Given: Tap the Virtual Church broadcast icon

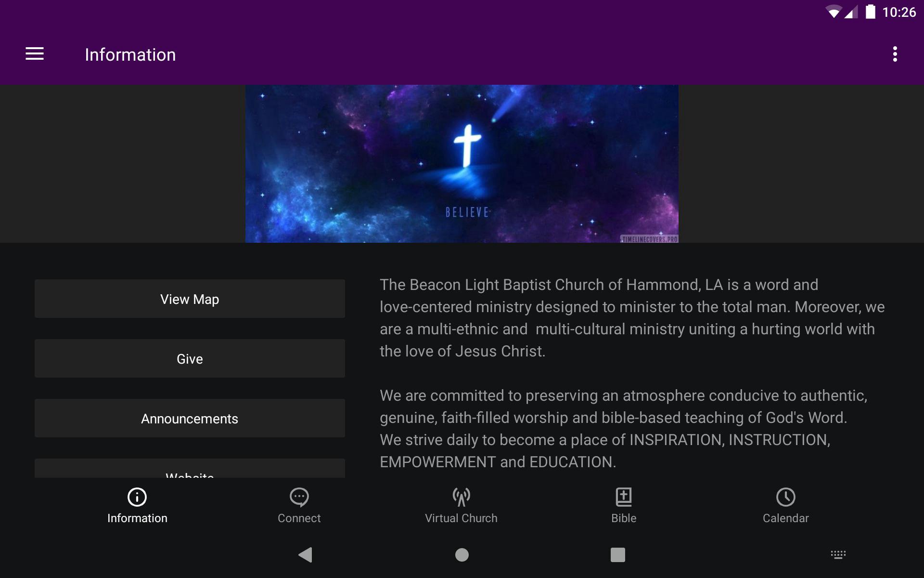Looking at the screenshot, I should (461, 497).
